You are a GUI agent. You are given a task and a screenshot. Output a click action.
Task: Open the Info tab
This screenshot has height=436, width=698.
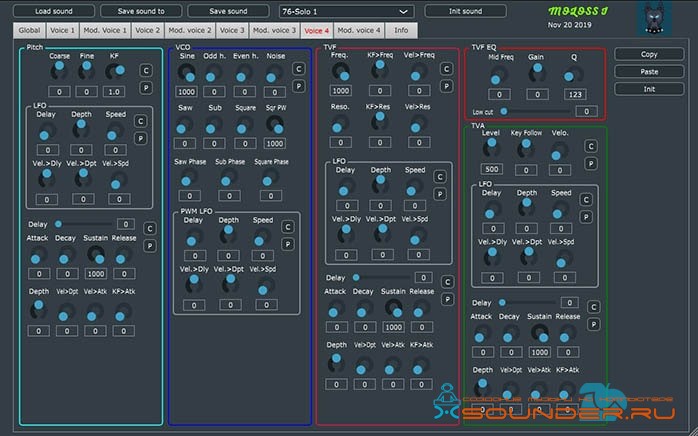[x=401, y=30]
